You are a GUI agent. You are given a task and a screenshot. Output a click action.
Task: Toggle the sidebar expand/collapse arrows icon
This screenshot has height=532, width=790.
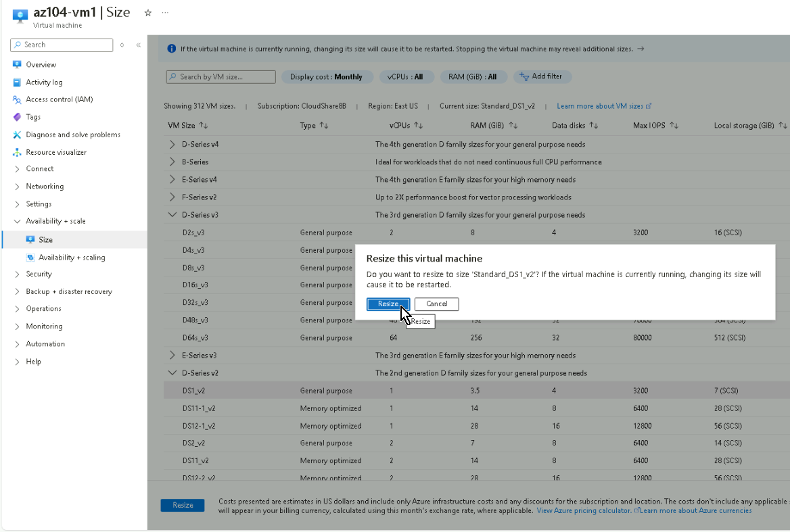coord(122,45)
